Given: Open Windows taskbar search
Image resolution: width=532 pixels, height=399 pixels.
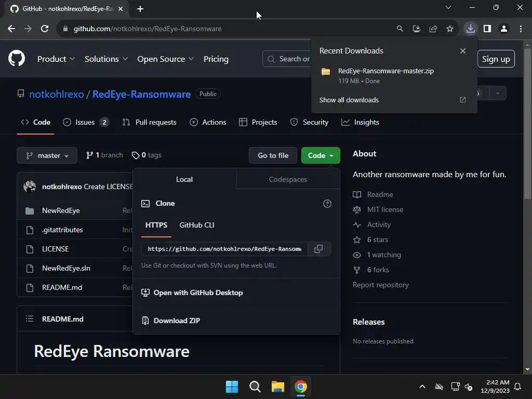Looking at the screenshot, I should pos(255,387).
